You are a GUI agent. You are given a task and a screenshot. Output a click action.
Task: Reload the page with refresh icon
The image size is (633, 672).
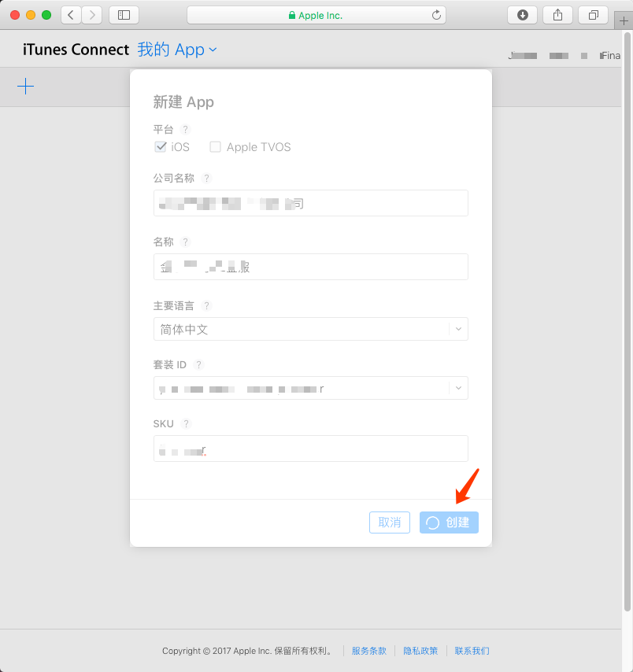coord(436,16)
